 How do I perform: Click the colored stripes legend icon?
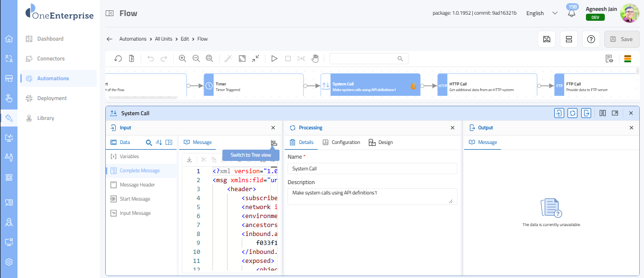coord(627,59)
